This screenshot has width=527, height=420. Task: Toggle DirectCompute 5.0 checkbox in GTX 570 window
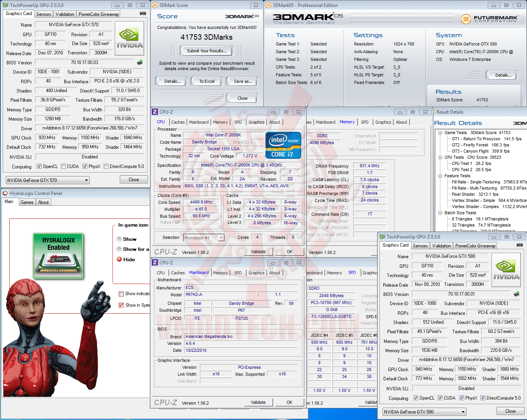[106, 166]
